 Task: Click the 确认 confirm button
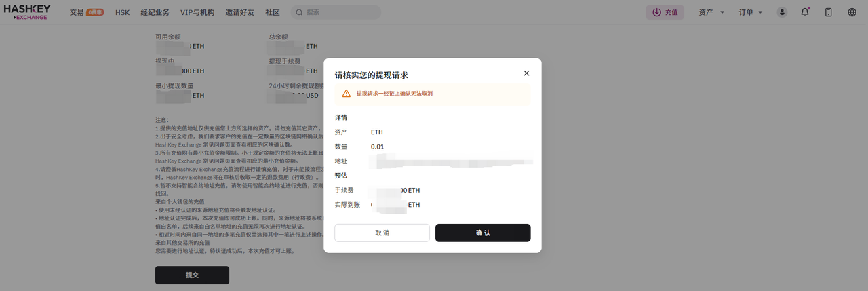483,233
